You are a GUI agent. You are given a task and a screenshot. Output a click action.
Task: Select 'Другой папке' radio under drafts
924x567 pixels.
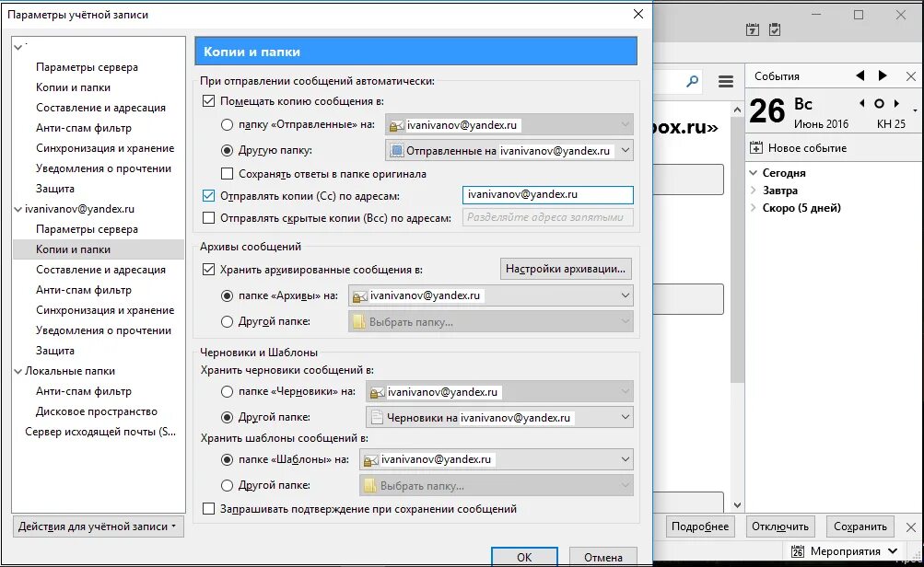click(x=227, y=417)
